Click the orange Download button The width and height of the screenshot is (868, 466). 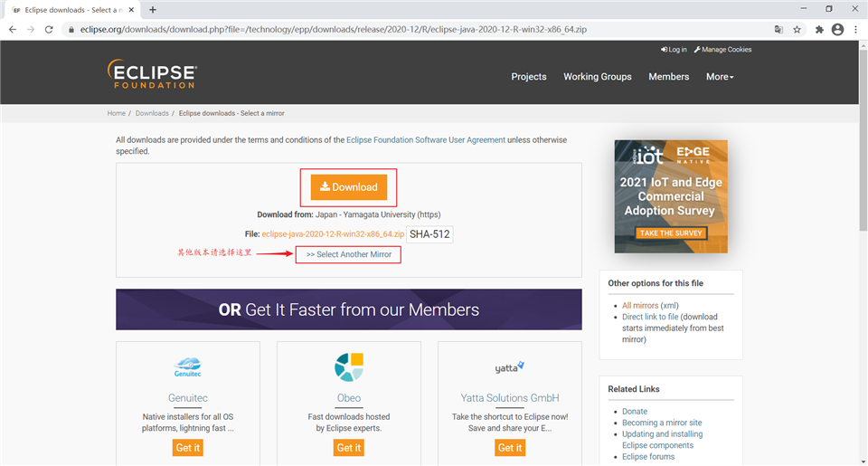[x=348, y=187]
